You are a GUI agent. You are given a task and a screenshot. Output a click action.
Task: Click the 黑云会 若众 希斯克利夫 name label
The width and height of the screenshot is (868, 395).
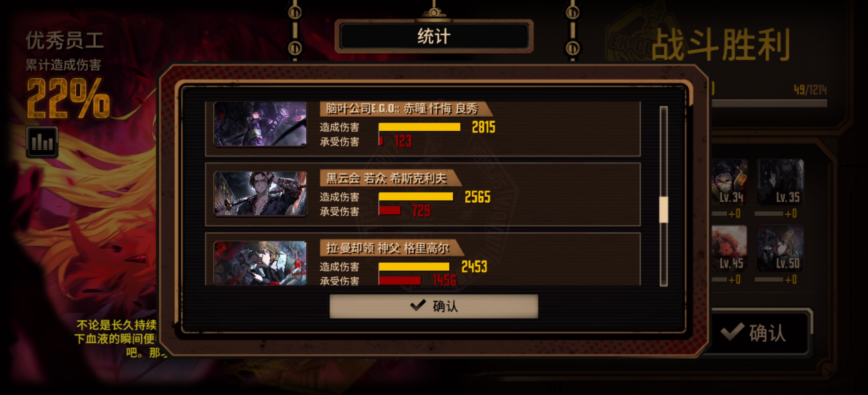tap(387, 178)
